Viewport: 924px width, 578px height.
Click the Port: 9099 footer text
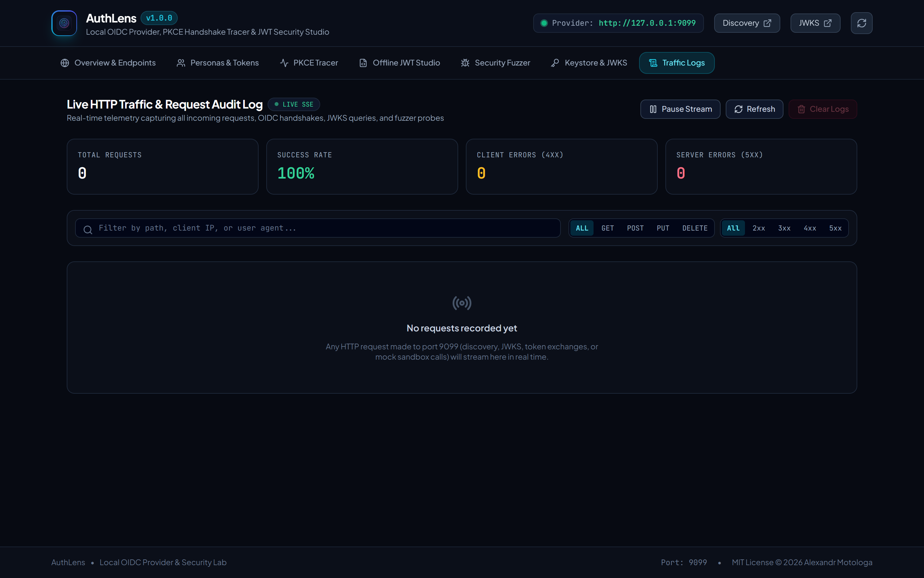coord(684,562)
